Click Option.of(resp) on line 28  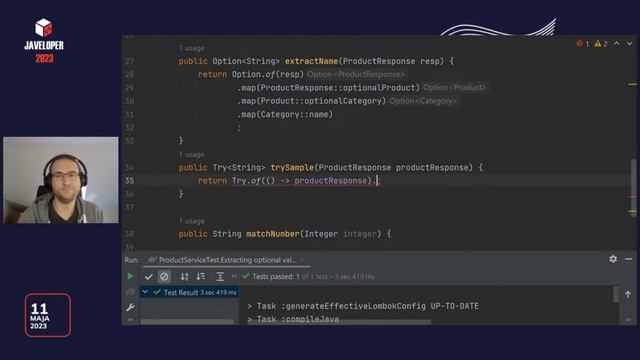click(x=268, y=74)
